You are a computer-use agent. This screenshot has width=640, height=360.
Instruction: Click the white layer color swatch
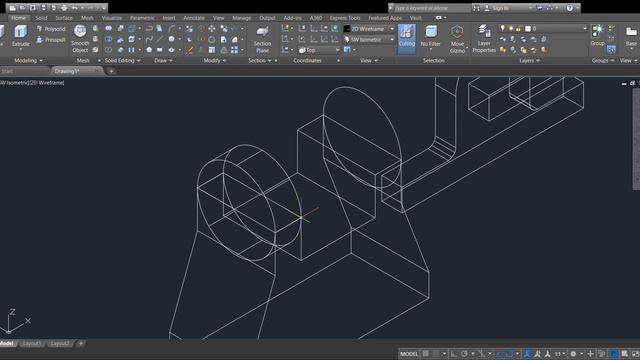click(x=528, y=29)
